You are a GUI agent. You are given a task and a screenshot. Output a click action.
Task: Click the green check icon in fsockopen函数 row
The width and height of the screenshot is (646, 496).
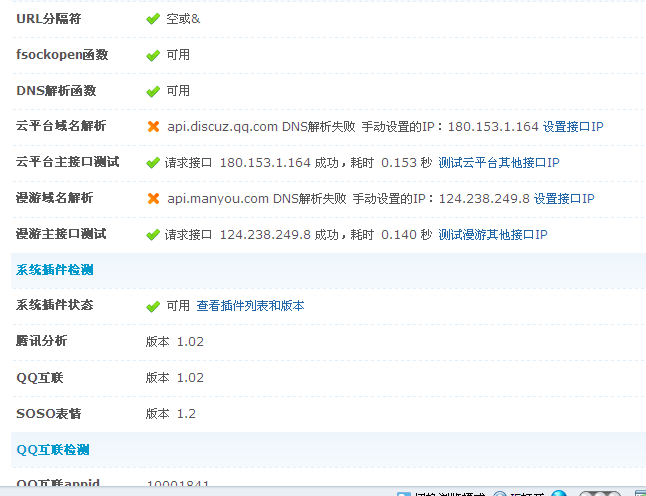[153, 55]
